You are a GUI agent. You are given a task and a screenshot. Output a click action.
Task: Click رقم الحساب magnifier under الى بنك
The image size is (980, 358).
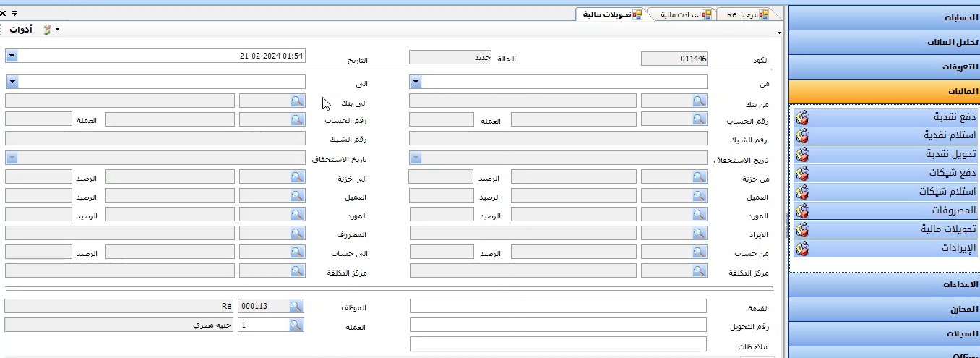click(x=297, y=119)
